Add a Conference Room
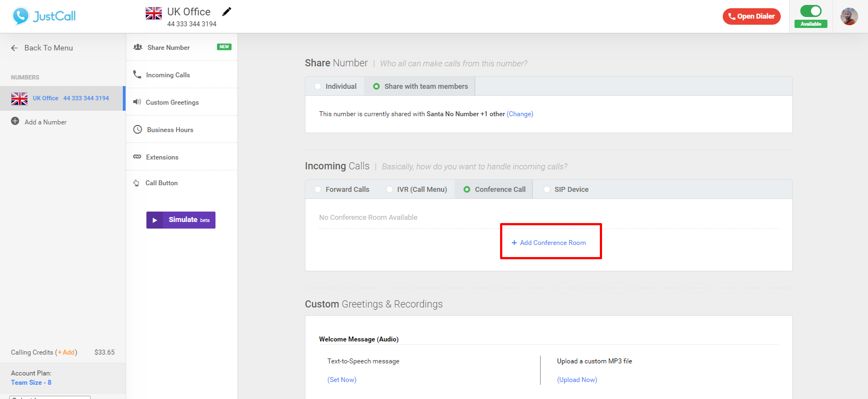 click(x=549, y=243)
